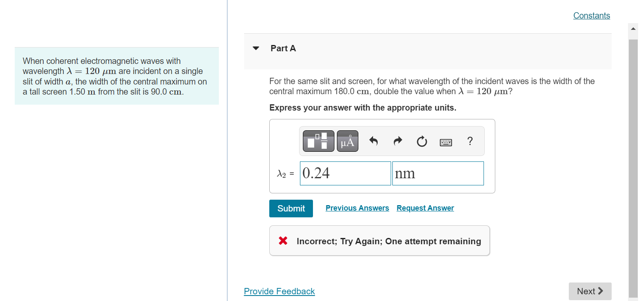Open the Constants reference page
Viewport: 644px width, 301px height.
tap(591, 16)
